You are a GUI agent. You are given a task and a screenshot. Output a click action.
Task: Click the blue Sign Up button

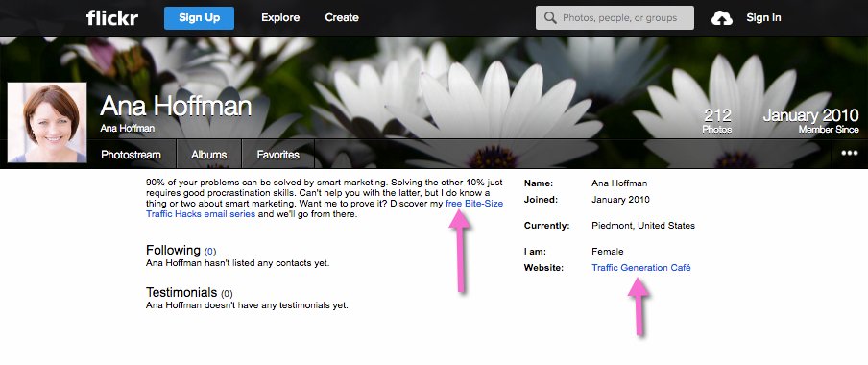pyautogui.click(x=200, y=17)
